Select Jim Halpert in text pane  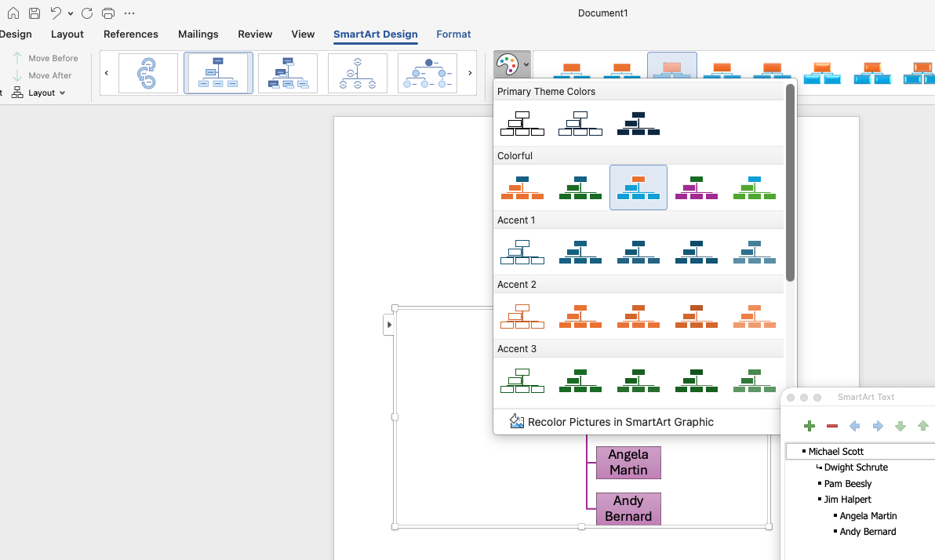(847, 500)
